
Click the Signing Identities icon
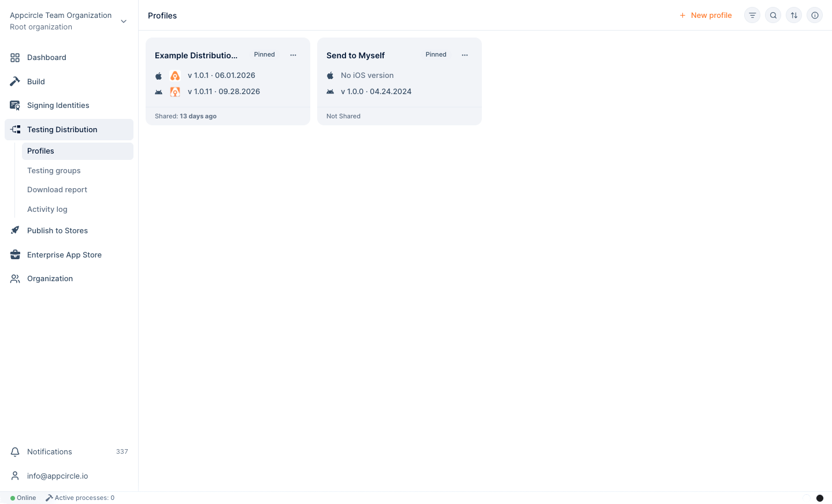15,106
